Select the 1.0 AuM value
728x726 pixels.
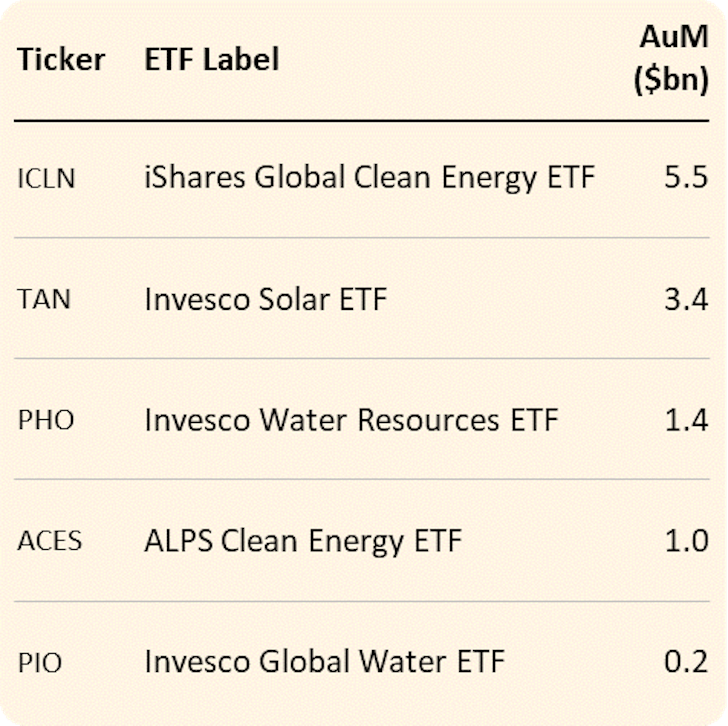[x=686, y=541]
